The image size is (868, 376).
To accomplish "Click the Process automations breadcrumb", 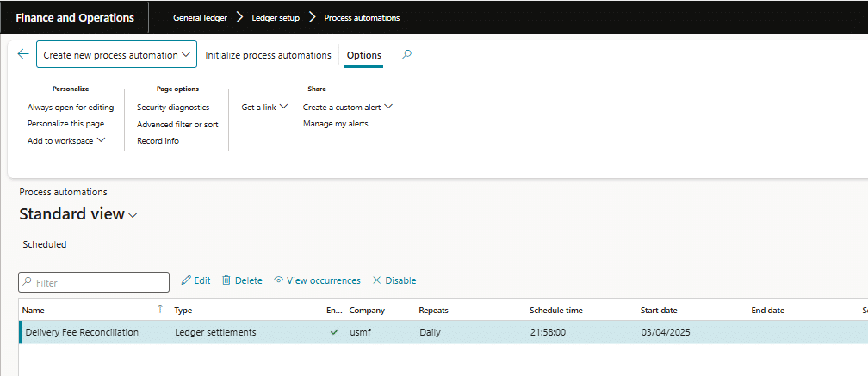I will tap(362, 18).
